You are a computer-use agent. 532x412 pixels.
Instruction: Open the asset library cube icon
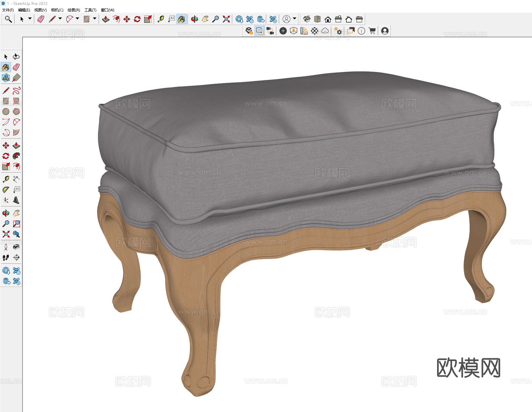294,31
